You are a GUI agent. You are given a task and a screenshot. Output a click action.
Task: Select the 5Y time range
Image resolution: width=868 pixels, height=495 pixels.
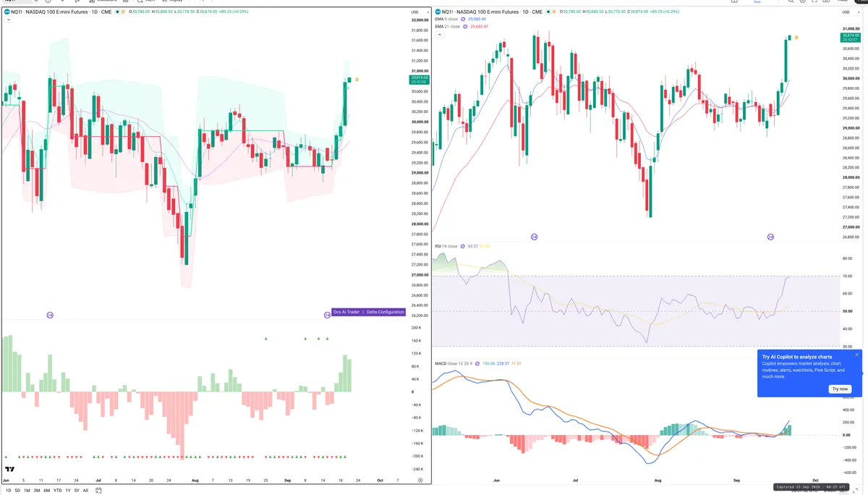[77, 491]
